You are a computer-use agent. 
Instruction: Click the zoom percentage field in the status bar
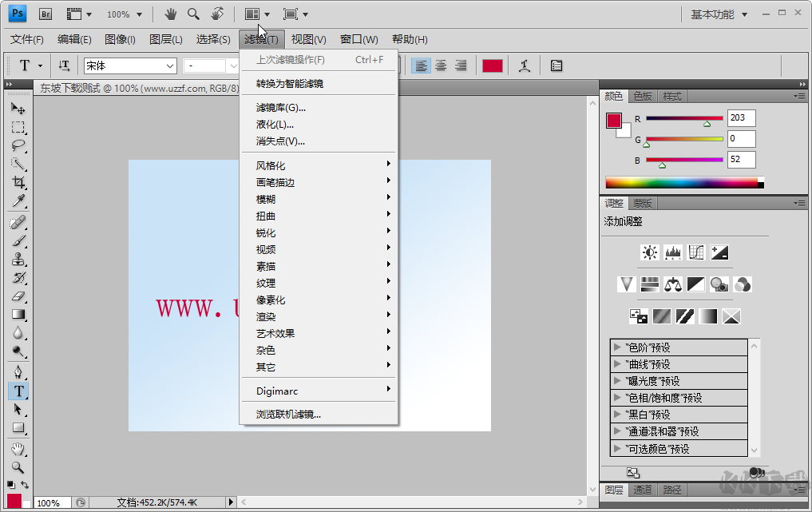pyautogui.click(x=50, y=503)
